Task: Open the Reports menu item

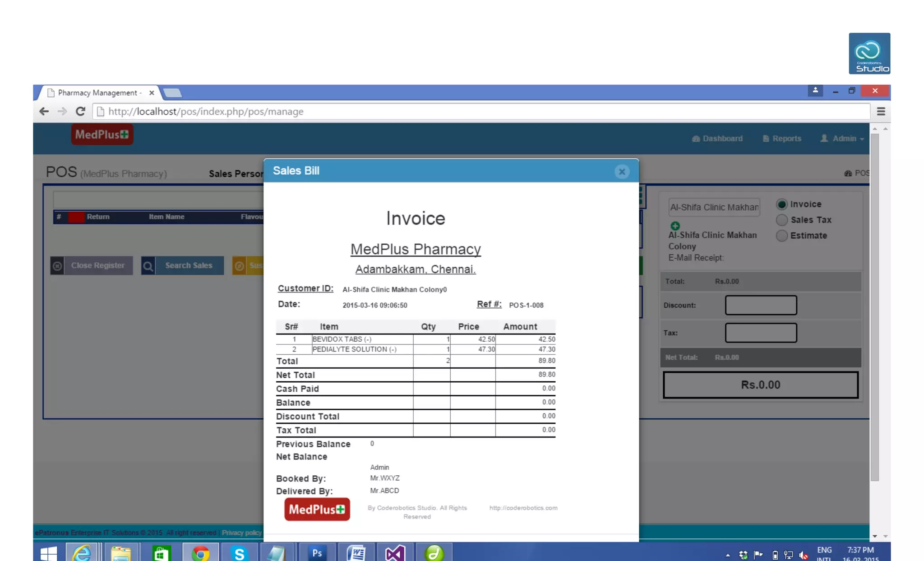Action: (x=782, y=139)
